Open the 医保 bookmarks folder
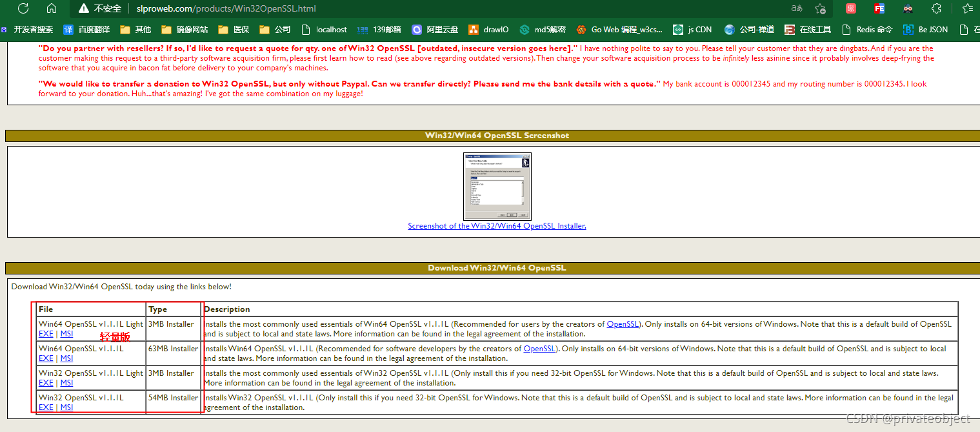 pos(234,30)
